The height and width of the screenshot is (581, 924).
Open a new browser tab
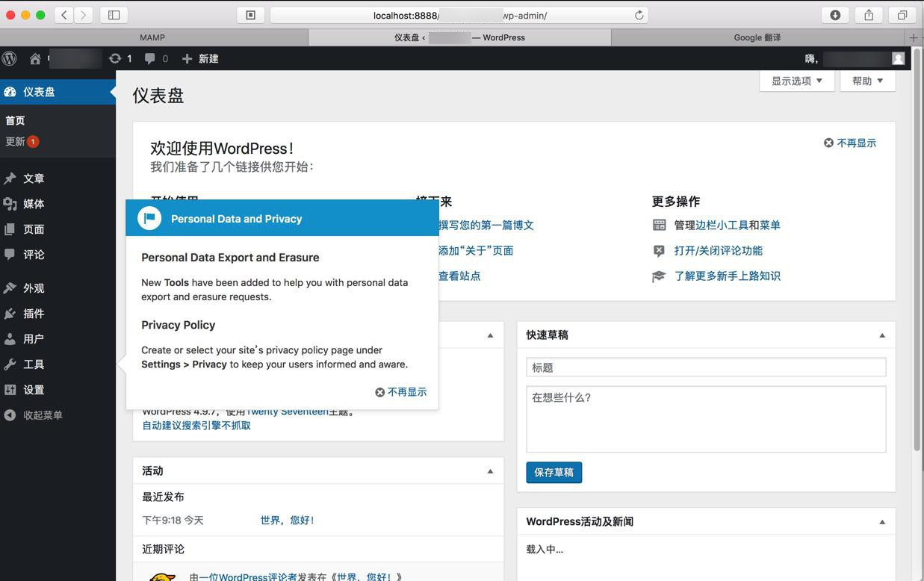coord(913,37)
